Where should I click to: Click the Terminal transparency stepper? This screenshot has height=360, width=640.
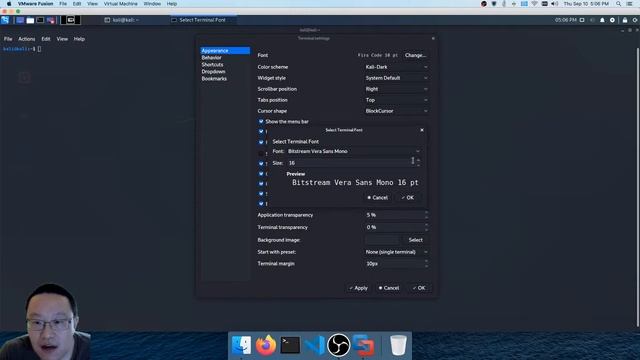pyautogui.click(x=427, y=227)
